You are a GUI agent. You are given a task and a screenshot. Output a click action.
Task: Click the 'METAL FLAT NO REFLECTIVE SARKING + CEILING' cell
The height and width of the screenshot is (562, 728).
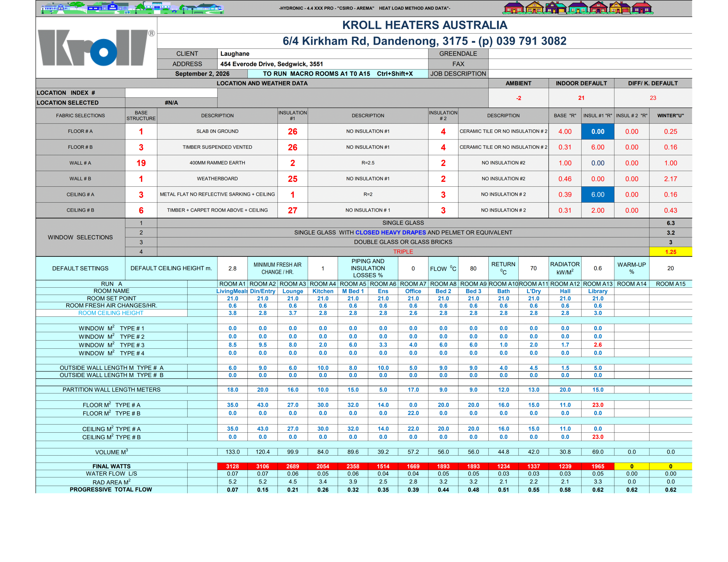(x=217, y=194)
